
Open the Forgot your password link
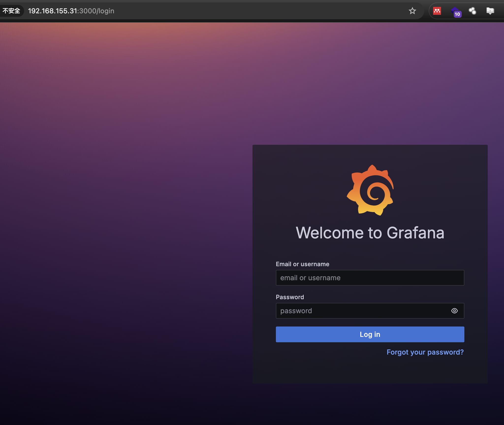(425, 352)
